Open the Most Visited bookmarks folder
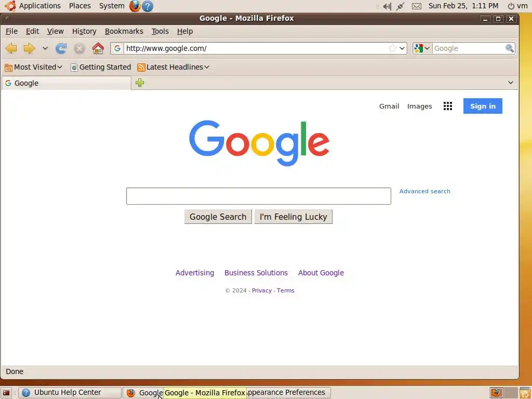 click(x=34, y=67)
